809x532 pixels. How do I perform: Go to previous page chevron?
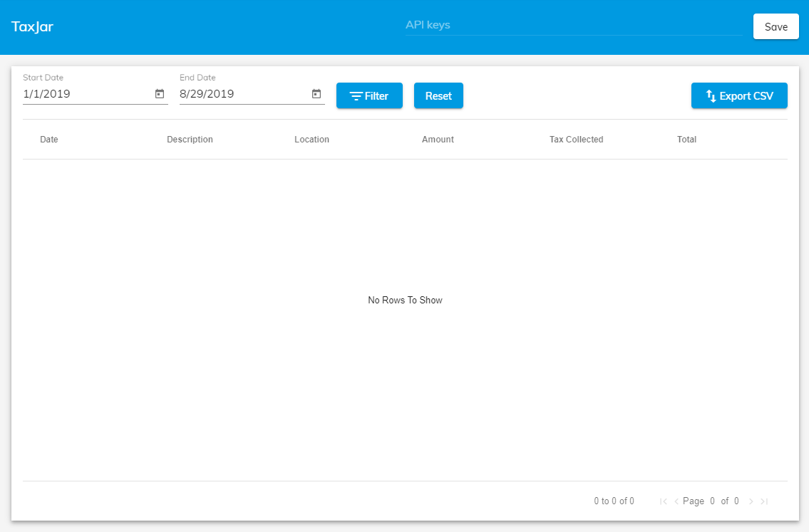(x=676, y=501)
